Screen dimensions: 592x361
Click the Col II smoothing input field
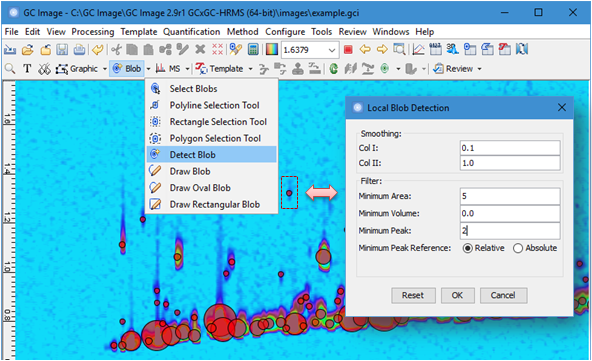(x=510, y=163)
